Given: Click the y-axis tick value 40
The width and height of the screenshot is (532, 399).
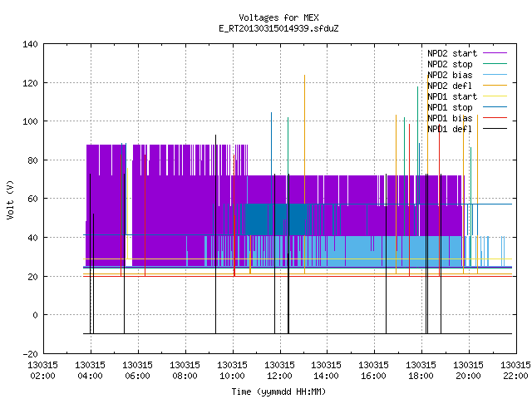Looking at the screenshot, I should click(32, 238).
